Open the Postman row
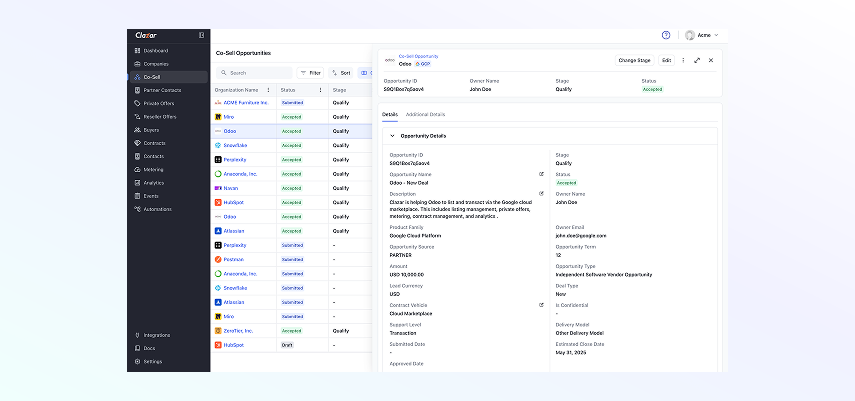Viewport: 855px width, 401px height. pyautogui.click(x=291, y=260)
